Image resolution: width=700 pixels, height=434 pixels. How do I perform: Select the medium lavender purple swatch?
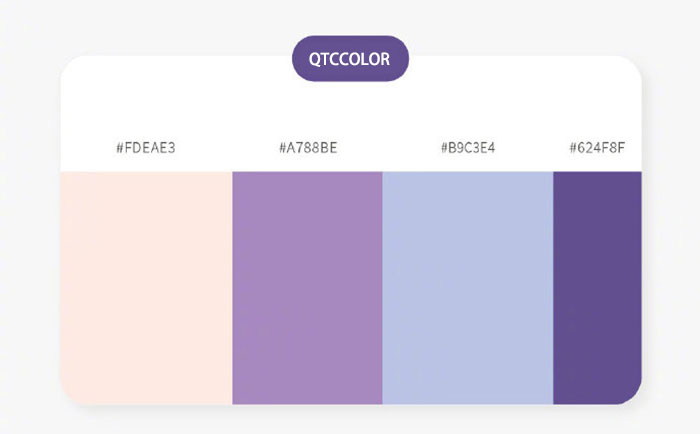[x=307, y=288]
